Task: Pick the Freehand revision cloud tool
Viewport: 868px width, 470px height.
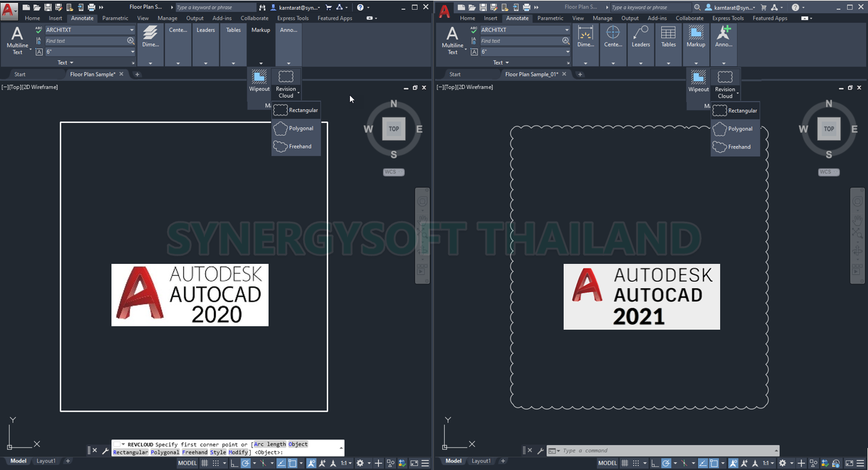Action: 296,146
